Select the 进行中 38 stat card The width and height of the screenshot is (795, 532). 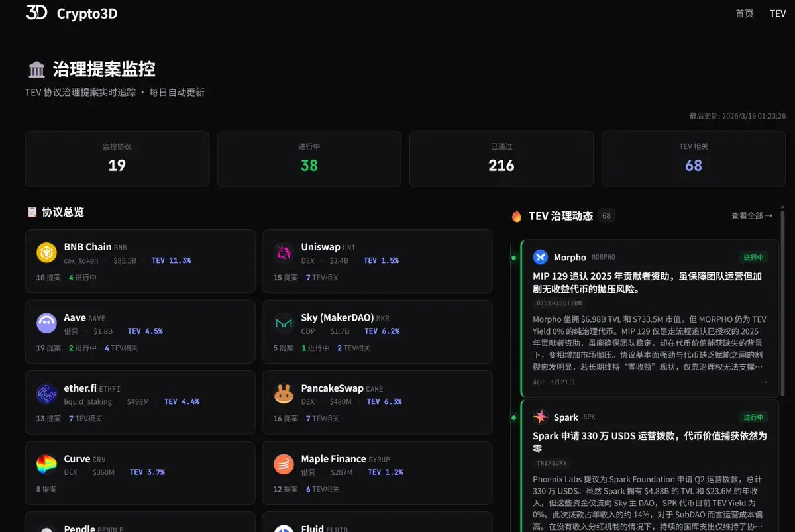click(309, 159)
